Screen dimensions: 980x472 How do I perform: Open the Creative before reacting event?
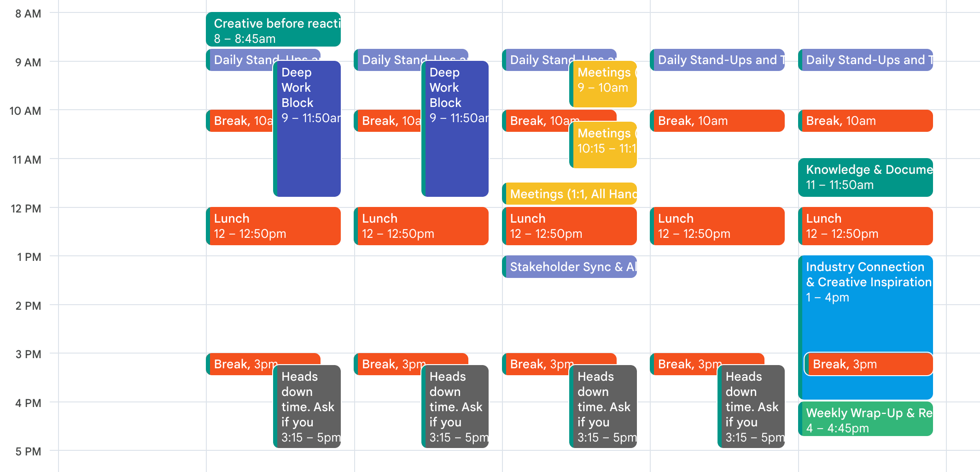pyautogui.click(x=272, y=29)
